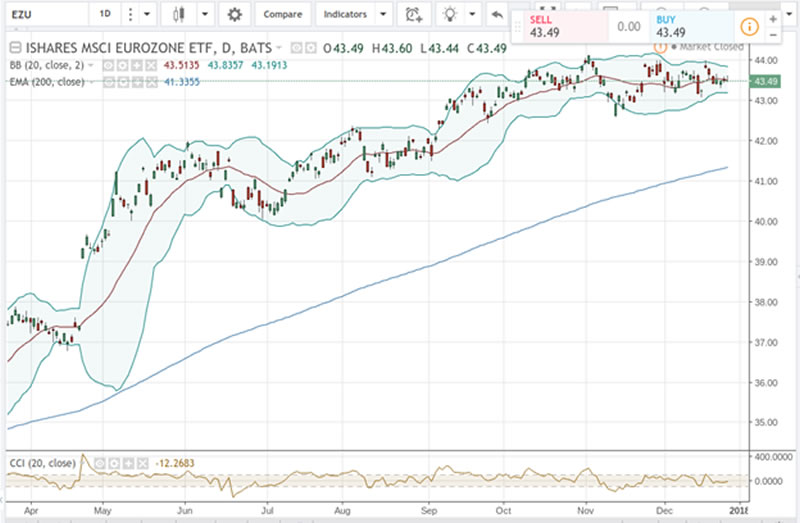
Task: Toggle visibility of the EMA 200 indicator
Action: (111, 79)
